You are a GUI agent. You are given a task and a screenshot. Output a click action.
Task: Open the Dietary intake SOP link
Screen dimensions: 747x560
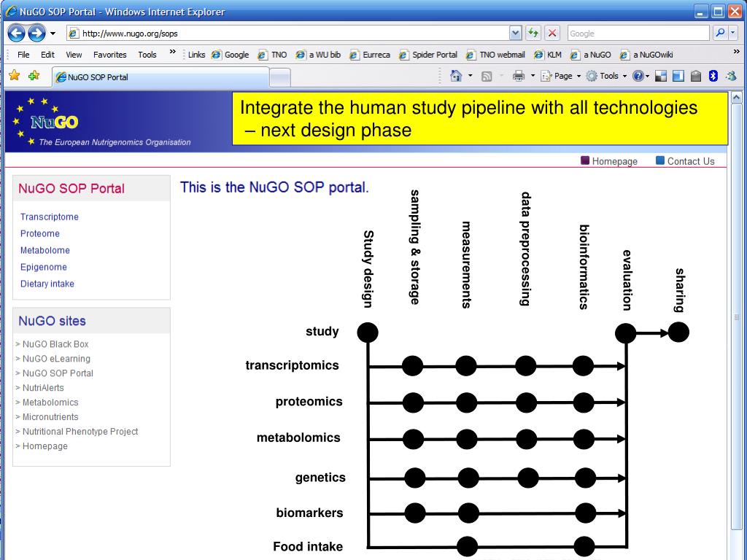click(x=47, y=284)
